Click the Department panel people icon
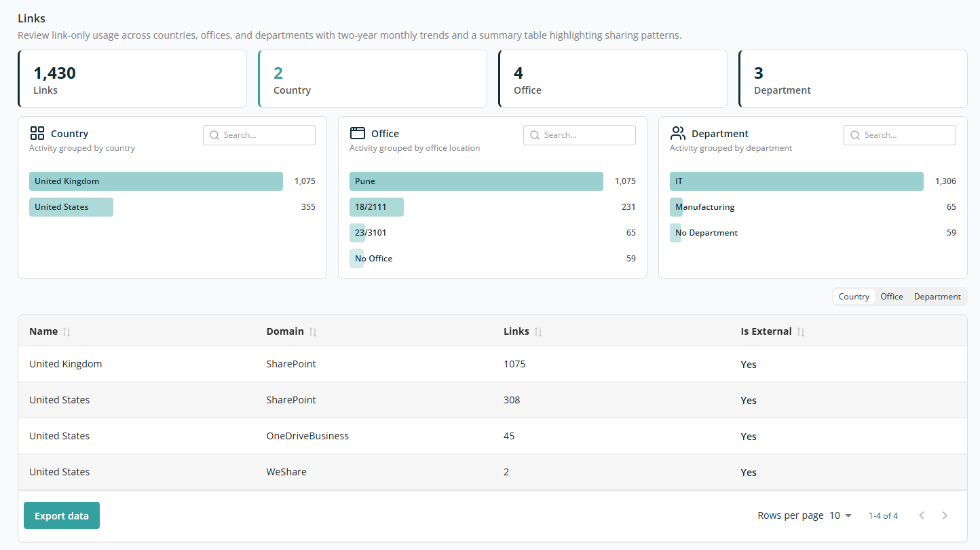 (678, 133)
